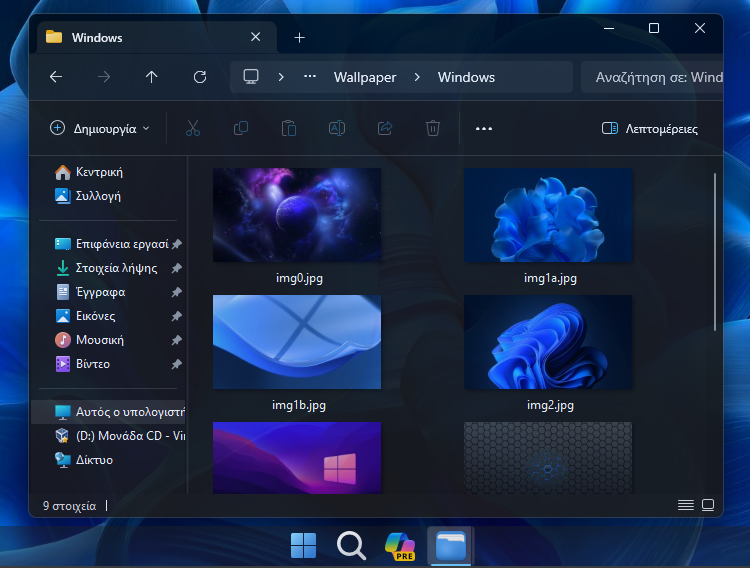Click the pin icon next to Βίντεο

(x=176, y=364)
